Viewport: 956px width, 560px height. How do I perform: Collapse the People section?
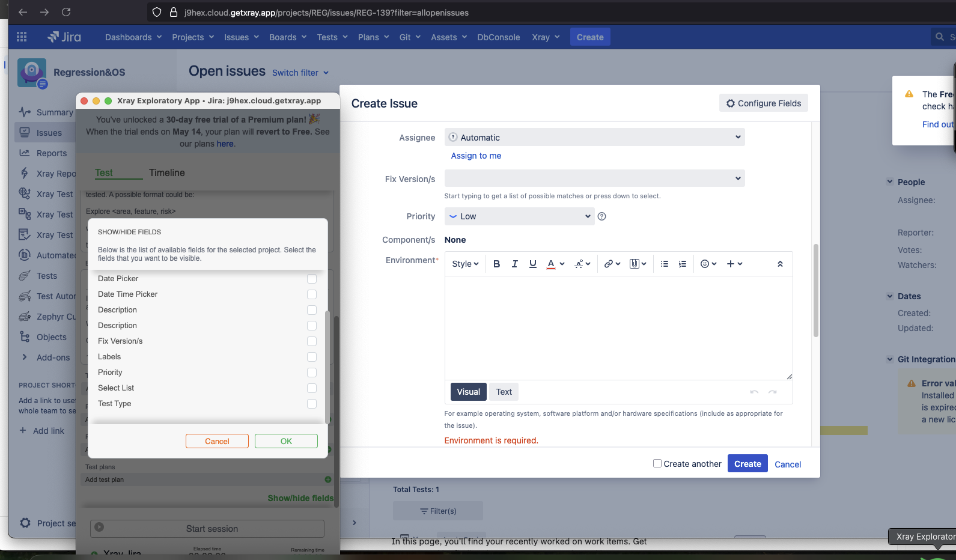890,181
